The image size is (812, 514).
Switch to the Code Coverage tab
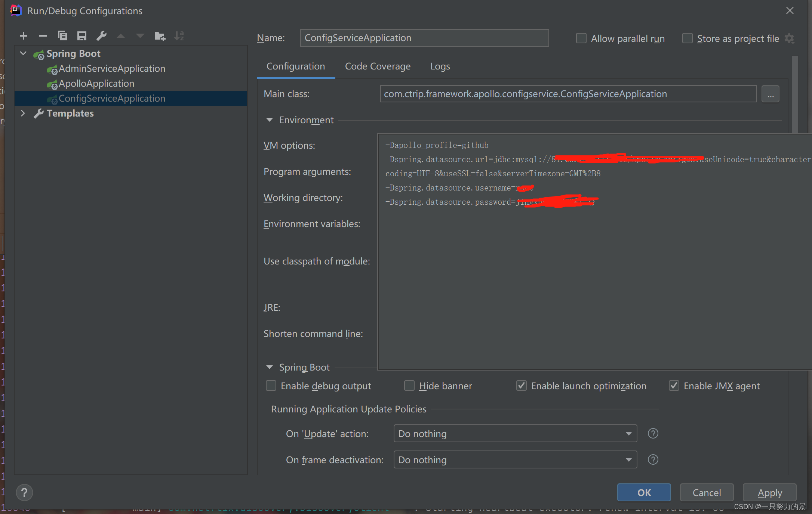coord(378,66)
